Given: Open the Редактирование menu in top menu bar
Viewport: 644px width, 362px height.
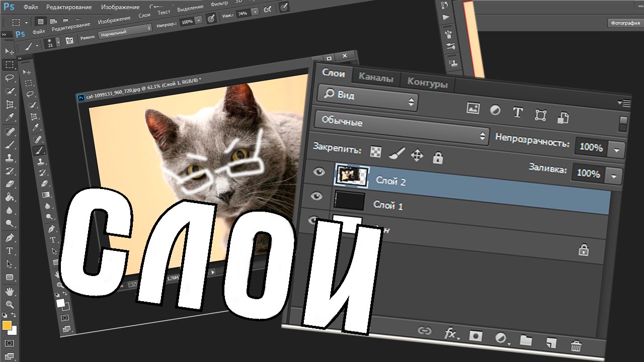Looking at the screenshot, I should [69, 8].
